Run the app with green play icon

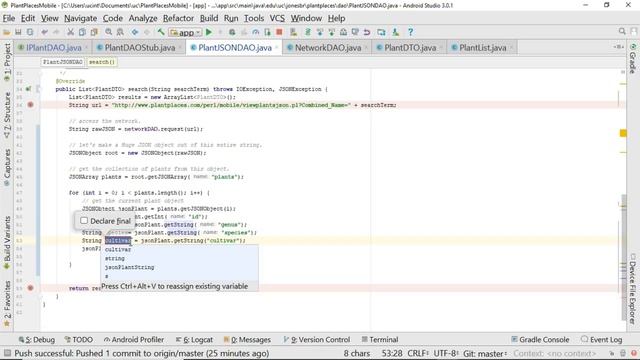click(209, 32)
